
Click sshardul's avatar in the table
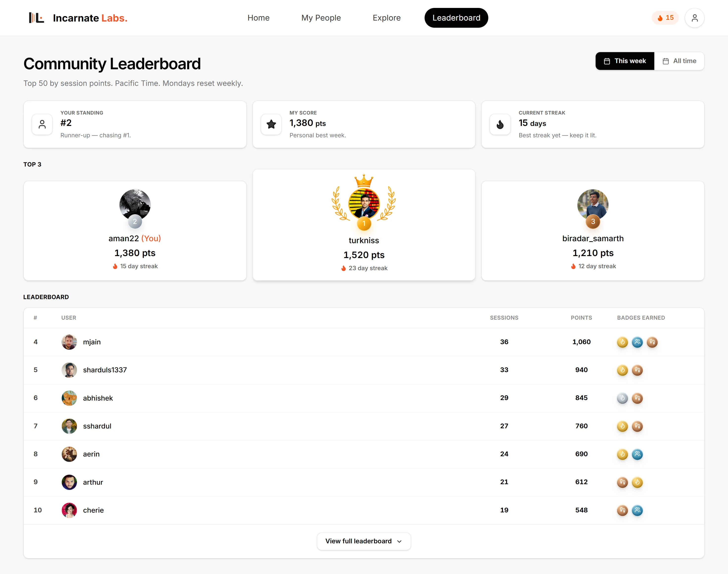[69, 426]
